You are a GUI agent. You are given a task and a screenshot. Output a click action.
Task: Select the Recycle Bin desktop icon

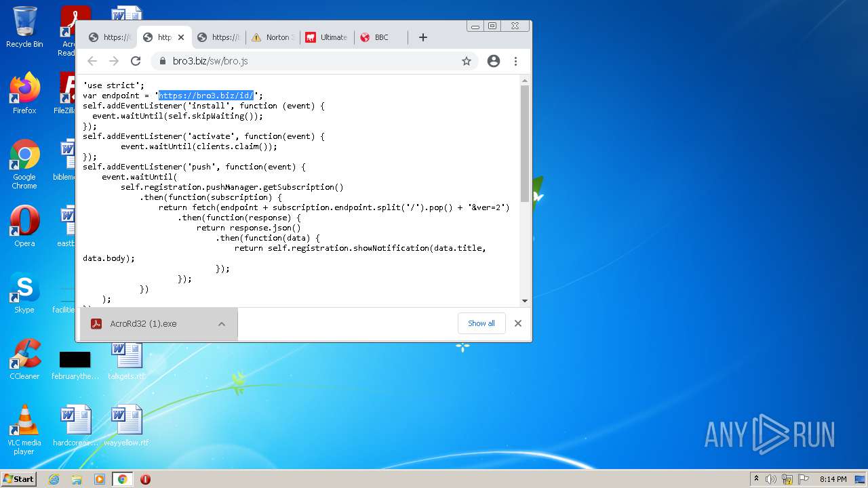[x=24, y=27]
